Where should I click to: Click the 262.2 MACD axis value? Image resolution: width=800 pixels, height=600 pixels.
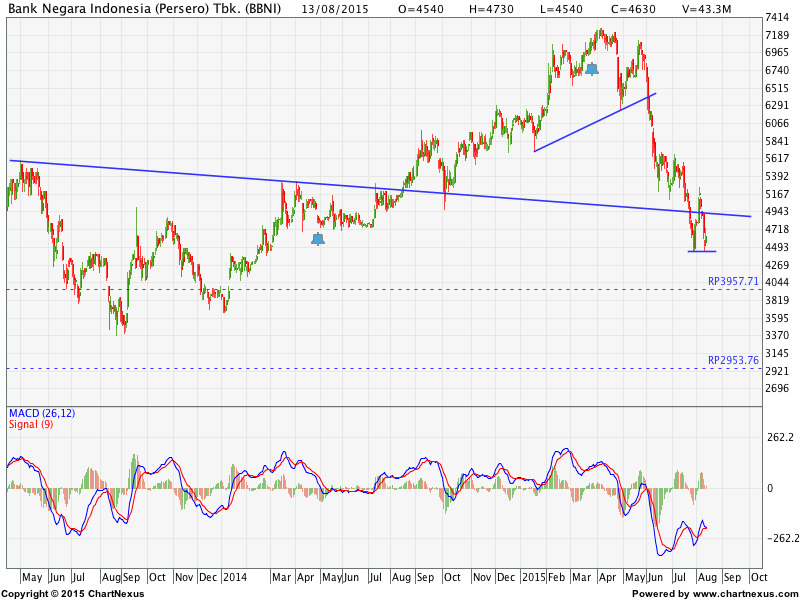click(779, 437)
